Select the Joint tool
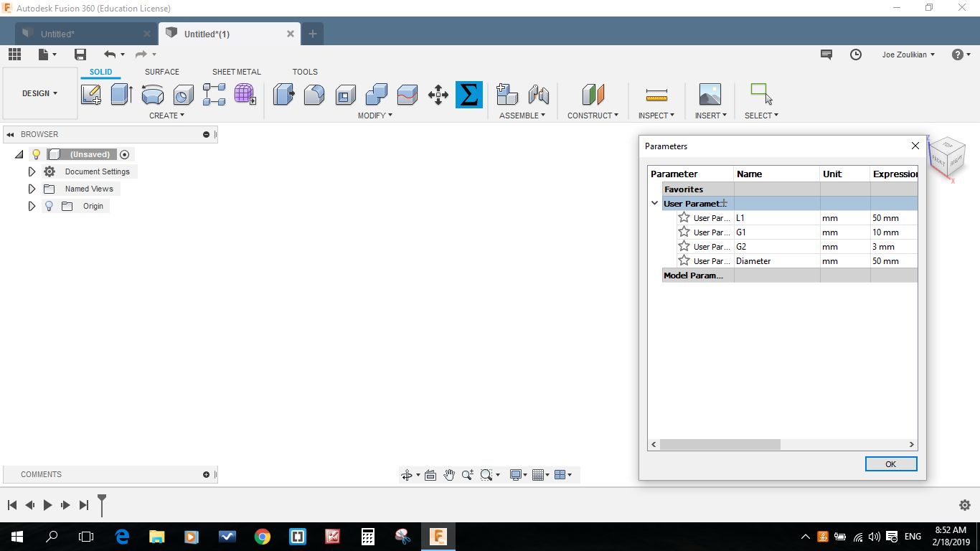This screenshot has width=980, height=551. pyautogui.click(x=538, y=94)
